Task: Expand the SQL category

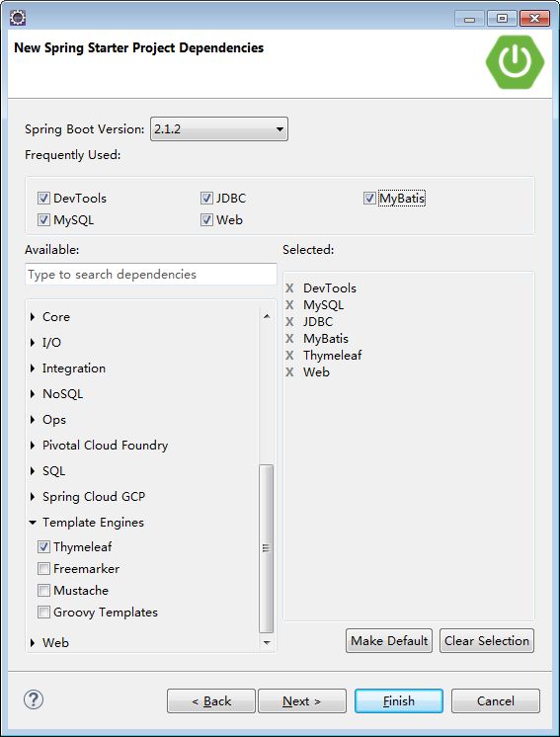Action: click(33, 471)
